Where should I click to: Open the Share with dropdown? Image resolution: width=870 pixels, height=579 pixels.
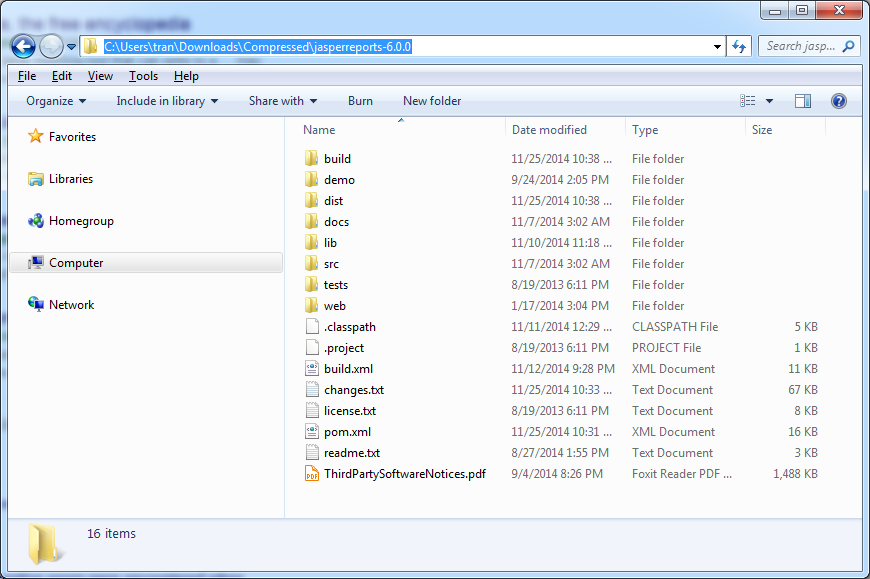pyautogui.click(x=283, y=101)
